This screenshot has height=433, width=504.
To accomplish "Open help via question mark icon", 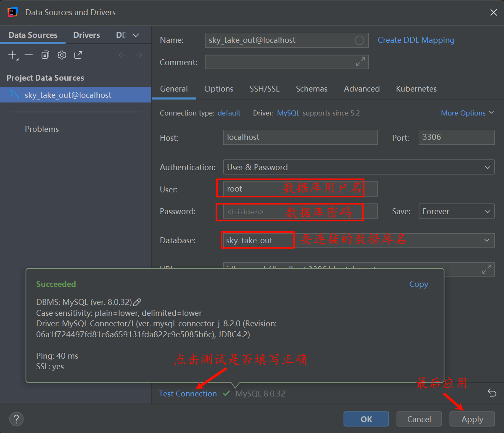I will 16,419.
